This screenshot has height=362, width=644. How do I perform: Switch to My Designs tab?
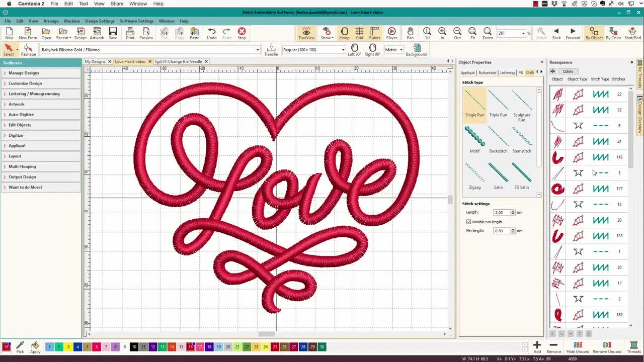[x=95, y=62]
